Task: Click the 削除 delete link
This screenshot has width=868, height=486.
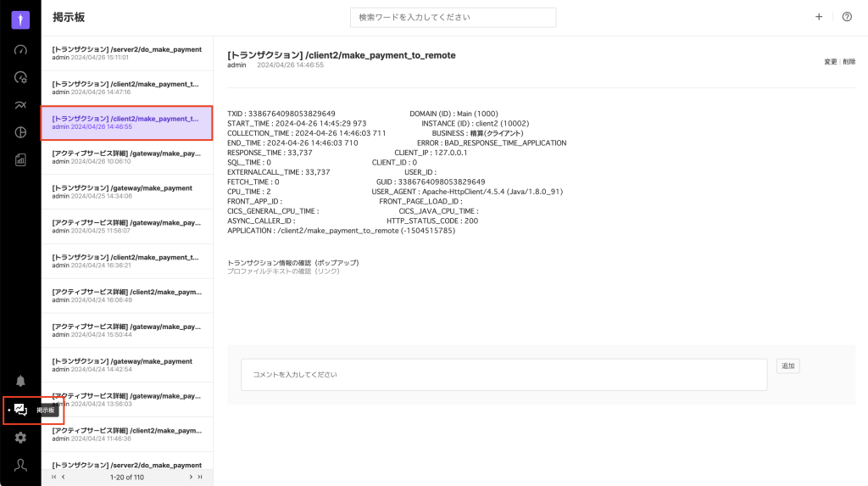Action: (849, 62)
